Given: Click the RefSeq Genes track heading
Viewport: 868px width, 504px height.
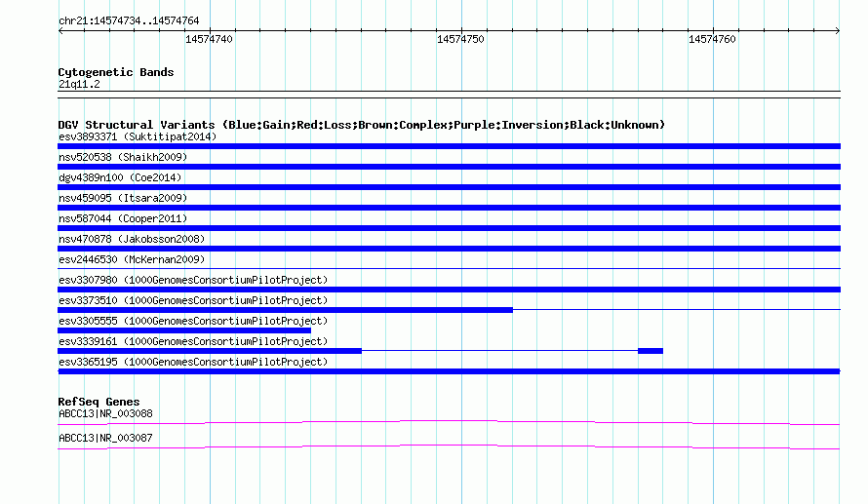Looking at the screenshot, I should (x=99, y=402).
